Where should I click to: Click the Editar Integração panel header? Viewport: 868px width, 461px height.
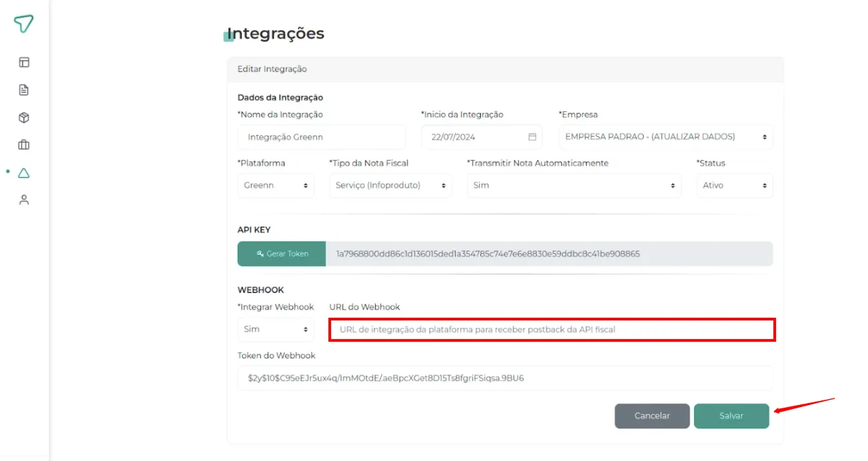(x=505, y=69)
